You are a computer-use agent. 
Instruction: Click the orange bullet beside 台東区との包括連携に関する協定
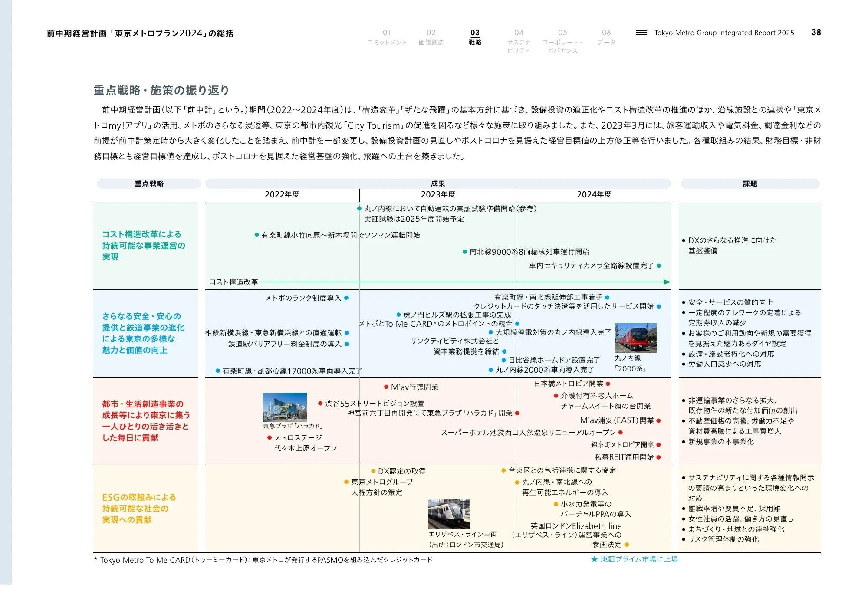pyautogui.click(x=503, y=470)
